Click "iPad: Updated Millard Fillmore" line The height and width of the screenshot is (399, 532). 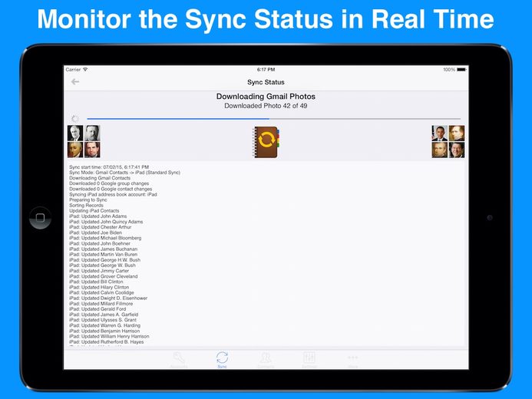101,304
